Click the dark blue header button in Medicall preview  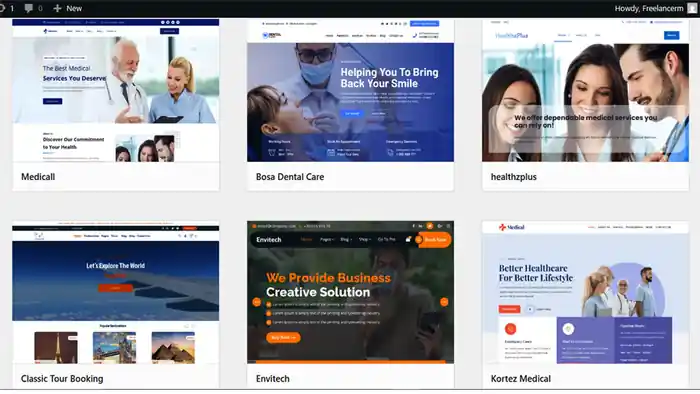tap(169, 31)
